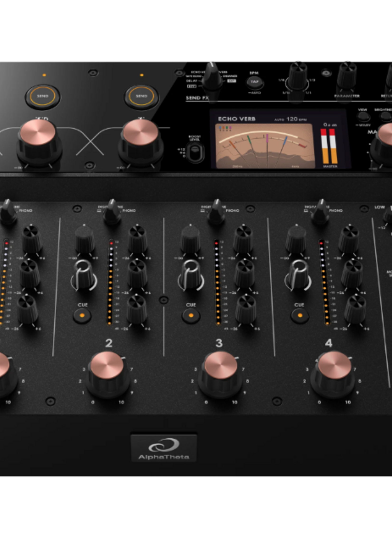Click channel 4 white-ringed knob above CUE

(x=298, y=275)
